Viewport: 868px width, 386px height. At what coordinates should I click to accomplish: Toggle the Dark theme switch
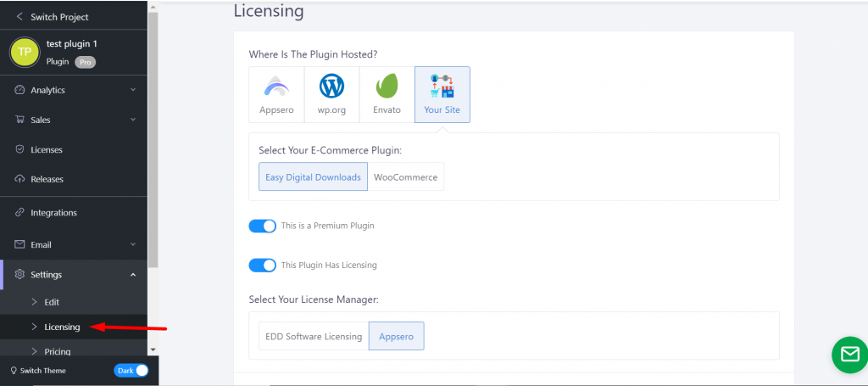131,371
